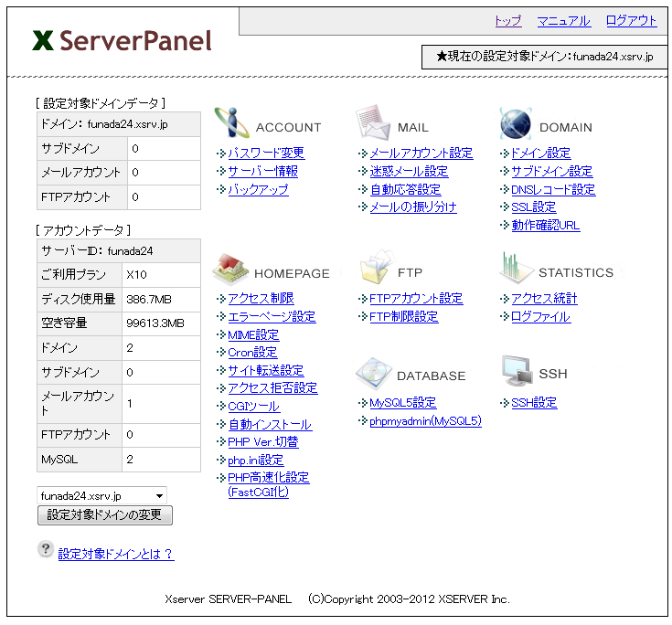Image resolution: width=672 pixels, height=625 pixels.
Task: Open サブドメイン設定 link
Action: (552, 171)
